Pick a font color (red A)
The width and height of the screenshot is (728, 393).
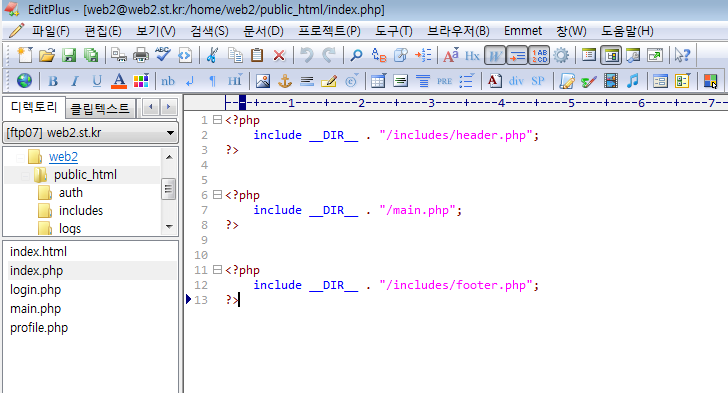119,81
